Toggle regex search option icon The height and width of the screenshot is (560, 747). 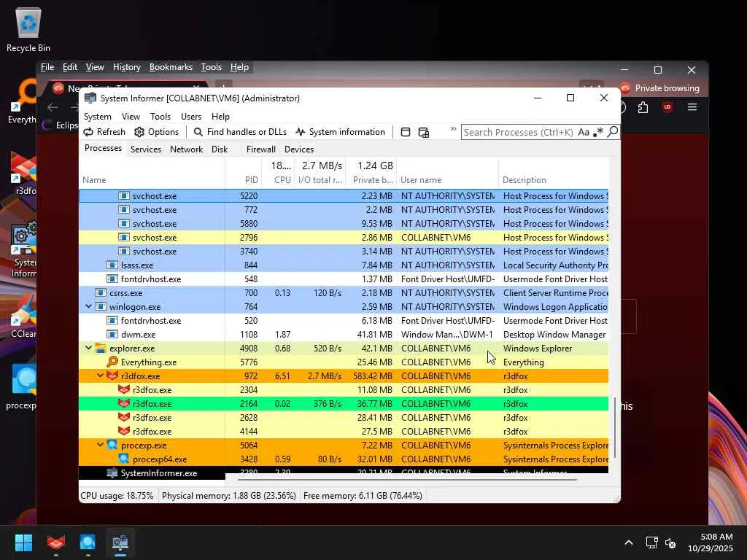pyautogui.click(x=598, y=132)
